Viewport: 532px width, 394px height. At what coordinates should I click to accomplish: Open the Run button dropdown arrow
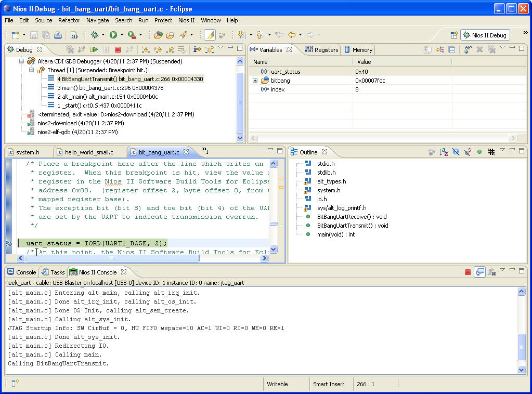pos(122,35)
